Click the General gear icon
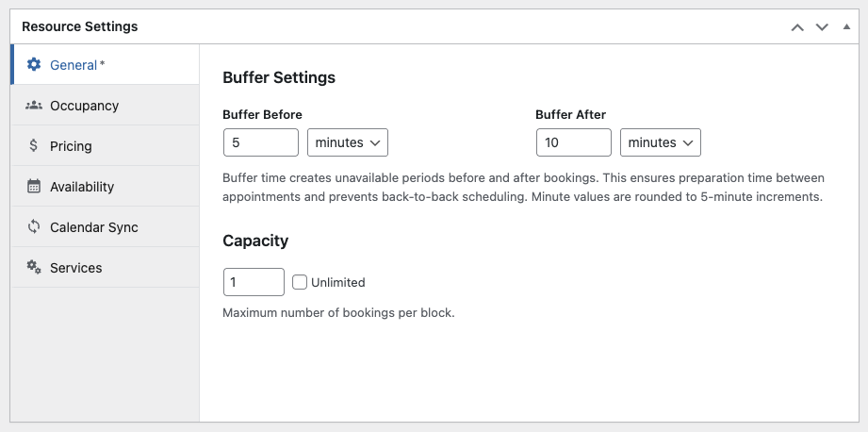Screen dimensions: 868x432 34,65
